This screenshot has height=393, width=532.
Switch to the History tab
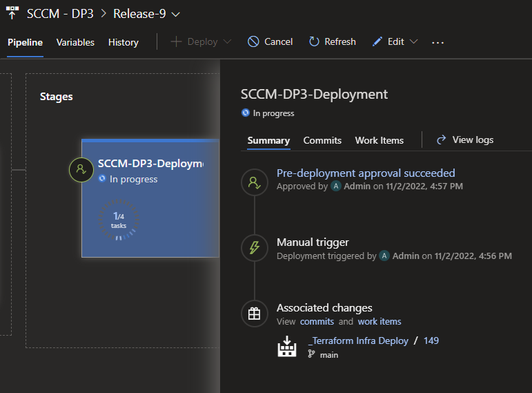click(x=123, y=42)
